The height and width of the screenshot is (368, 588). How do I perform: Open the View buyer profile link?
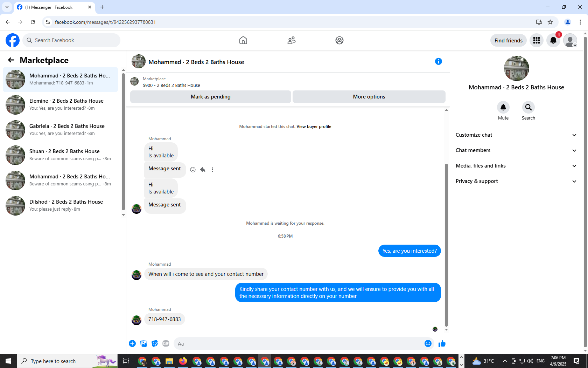click(x=314, y=127)
